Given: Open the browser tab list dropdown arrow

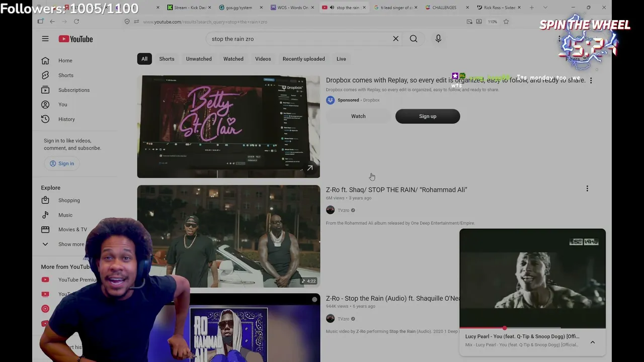Looking at the screenshot, I should [545, 8].
